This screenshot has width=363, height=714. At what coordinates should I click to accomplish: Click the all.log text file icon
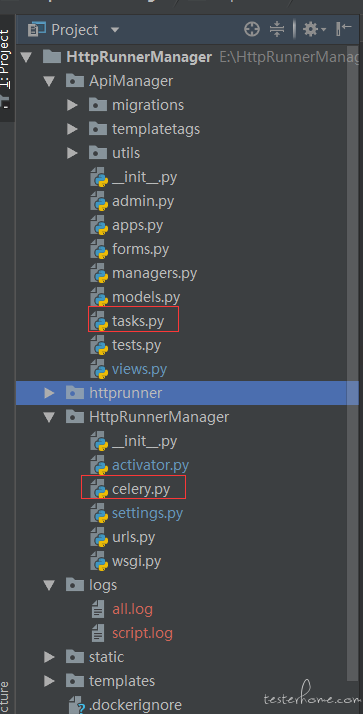[98, 609]
